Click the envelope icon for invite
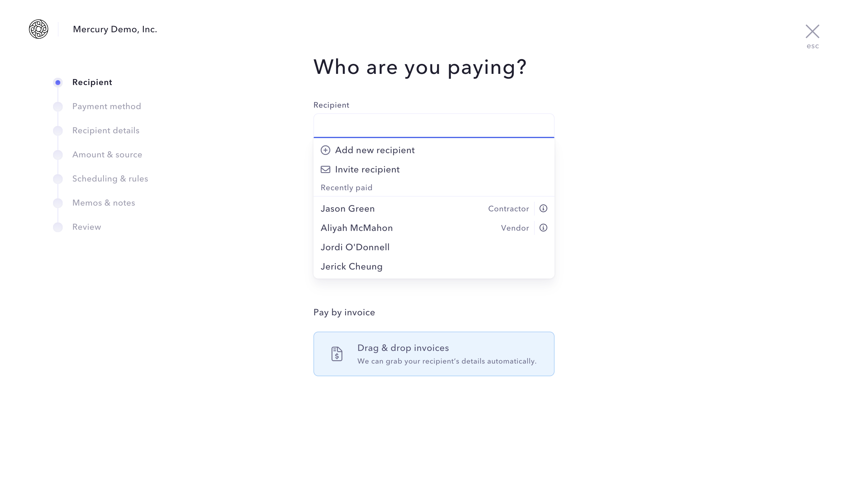Image resolution: width=868 pixels, height=495 pixels. point(325,169)
